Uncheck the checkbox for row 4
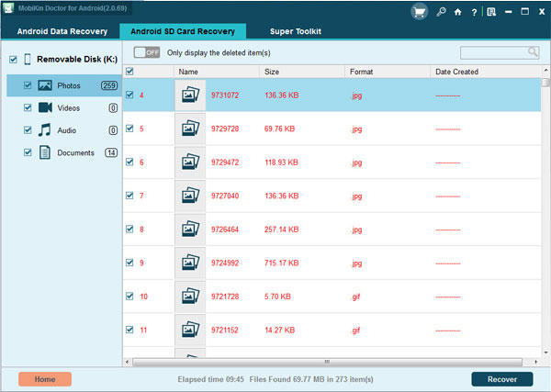Viewport: 551px width, 392px height. (129, 95)
